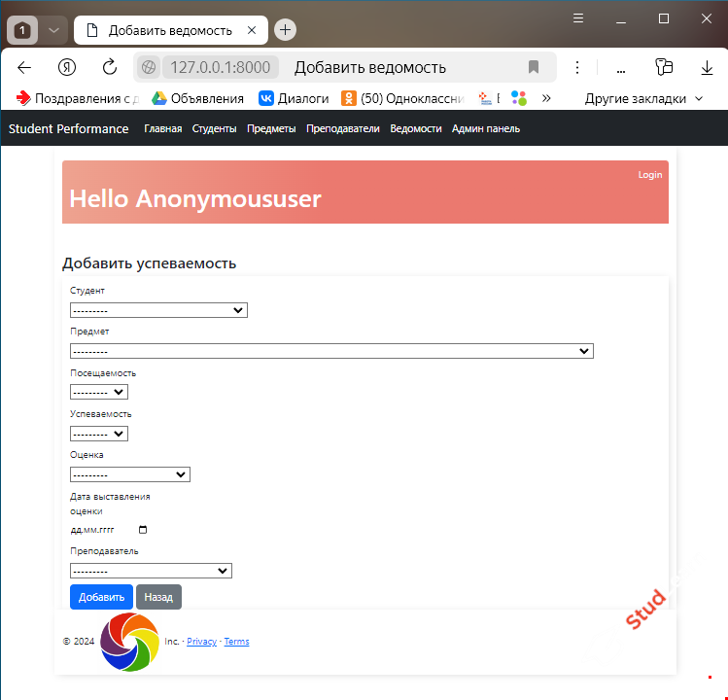Screen dimensions: 728x700
Task: Open the Ведомости nav item
Action: [x=416, y=128]
